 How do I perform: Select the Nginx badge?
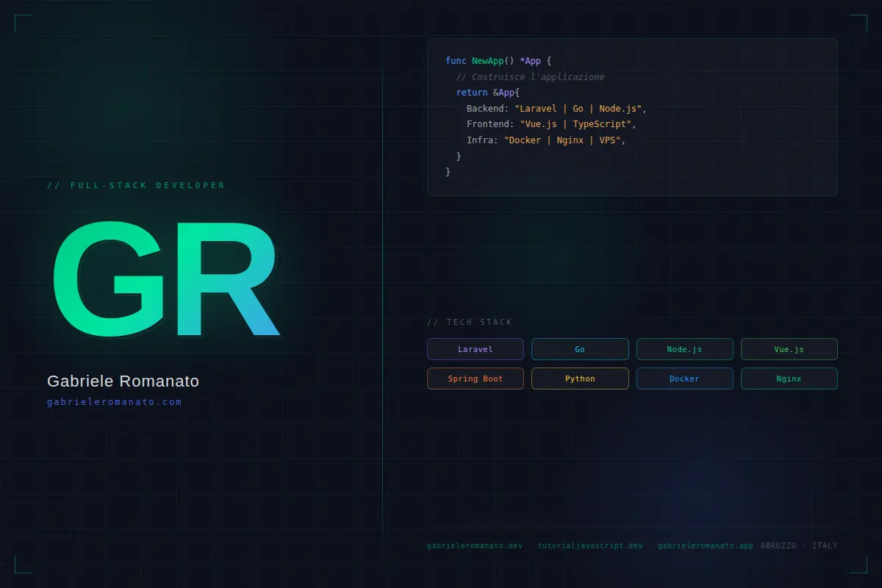pyautogui.click(x=789, y=379)
